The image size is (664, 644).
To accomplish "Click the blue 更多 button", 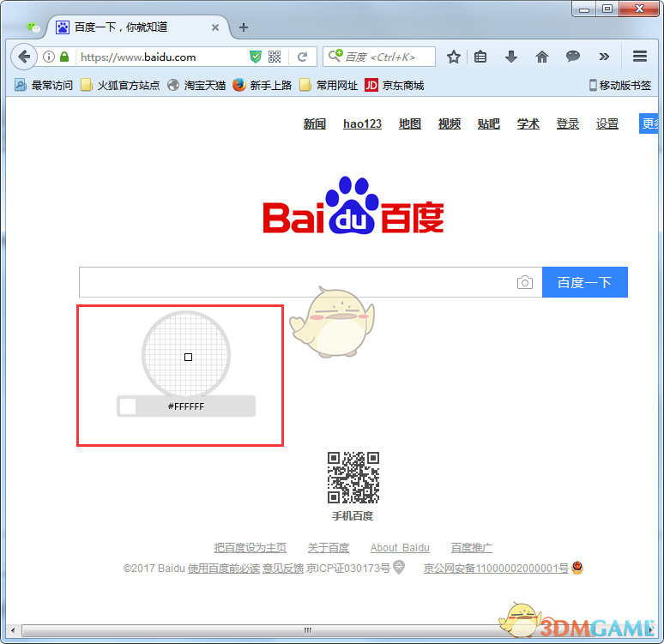I will click(649, 123).
